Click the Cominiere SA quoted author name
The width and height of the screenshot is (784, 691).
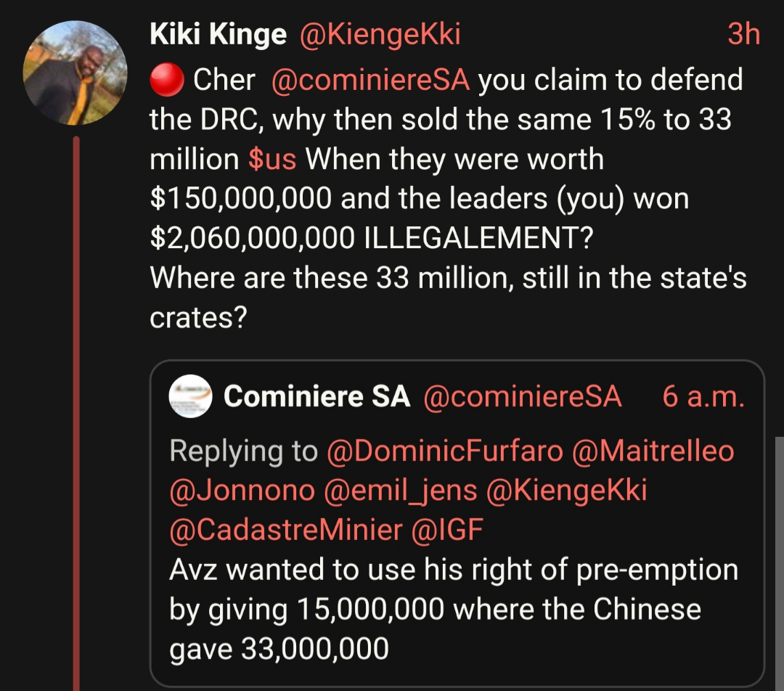click(317, 396)
